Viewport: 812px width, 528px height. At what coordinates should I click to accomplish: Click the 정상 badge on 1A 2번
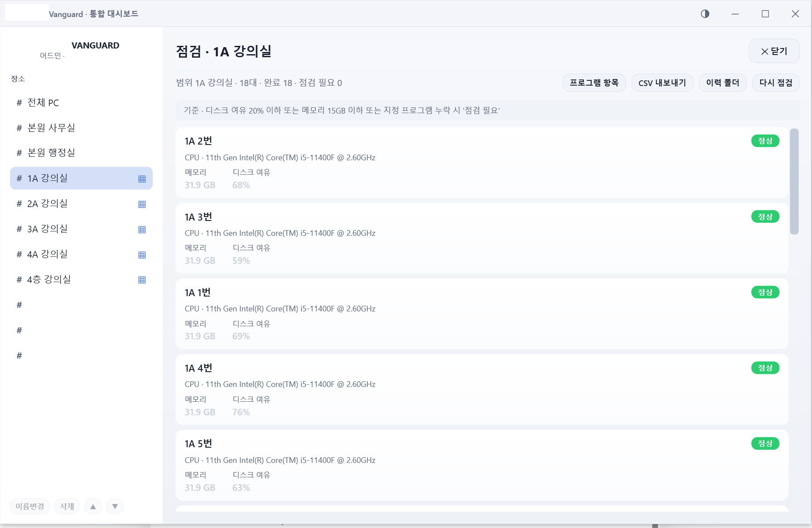point(765,141)
